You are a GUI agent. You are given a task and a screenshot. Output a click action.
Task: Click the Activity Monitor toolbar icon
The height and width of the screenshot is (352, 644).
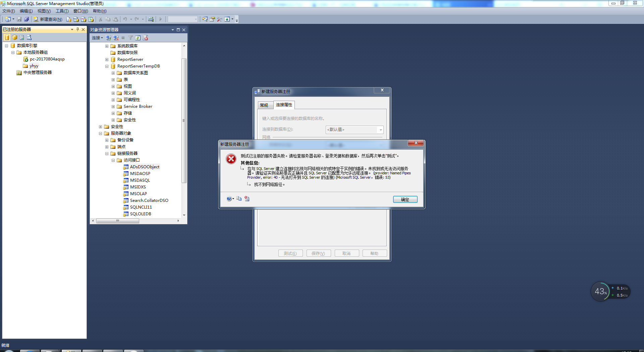[x=151, y=19]
